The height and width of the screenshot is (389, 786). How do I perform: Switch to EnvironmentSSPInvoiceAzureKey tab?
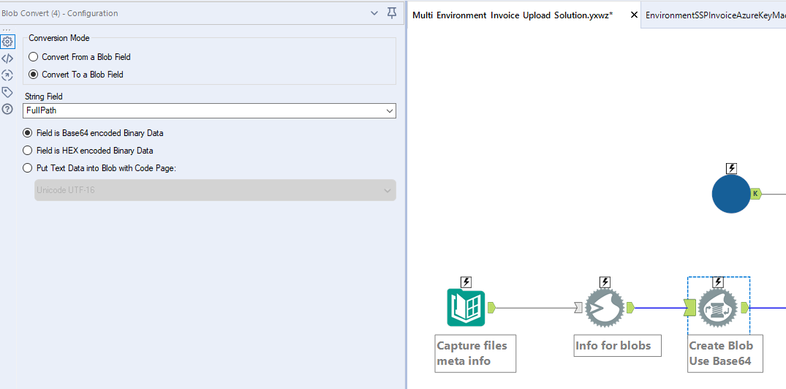[715, 15]
